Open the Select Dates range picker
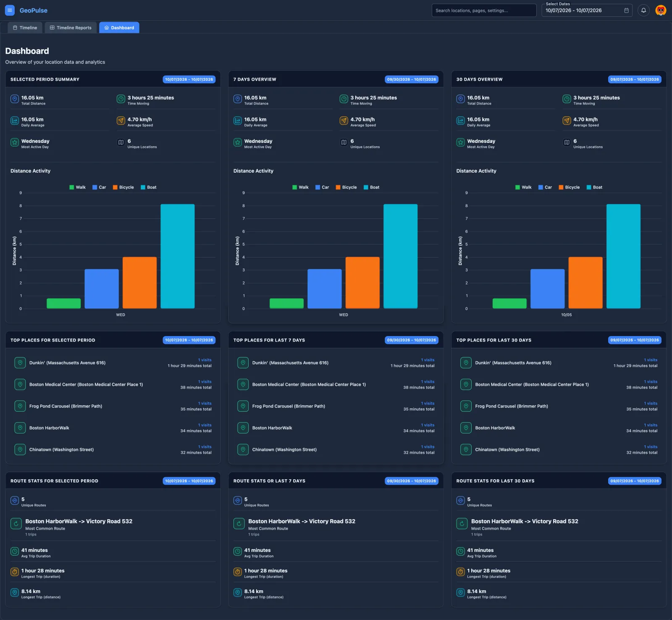 (x=587, y=11)
